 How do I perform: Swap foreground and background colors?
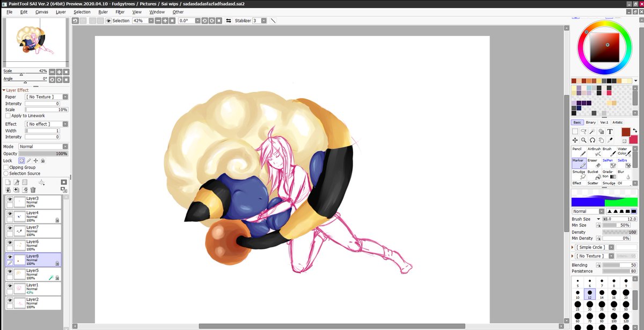[x=635, y=131]
